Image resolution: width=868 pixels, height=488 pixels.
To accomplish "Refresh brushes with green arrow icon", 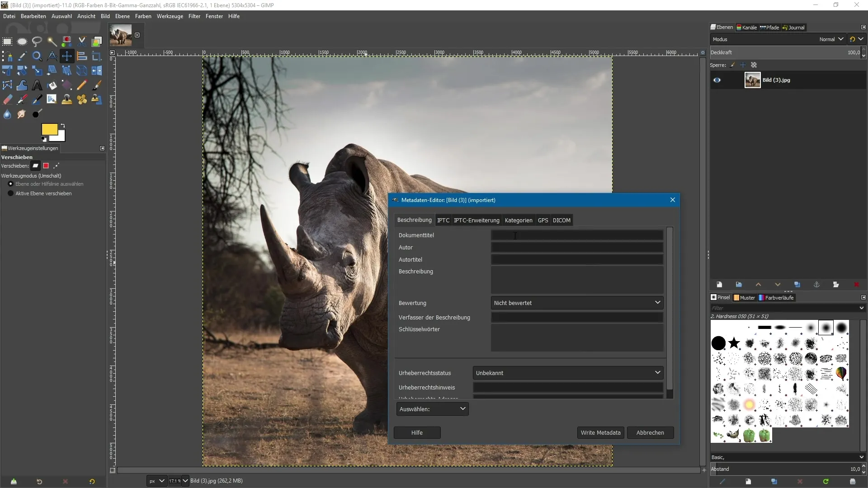I will coord(826,482).
